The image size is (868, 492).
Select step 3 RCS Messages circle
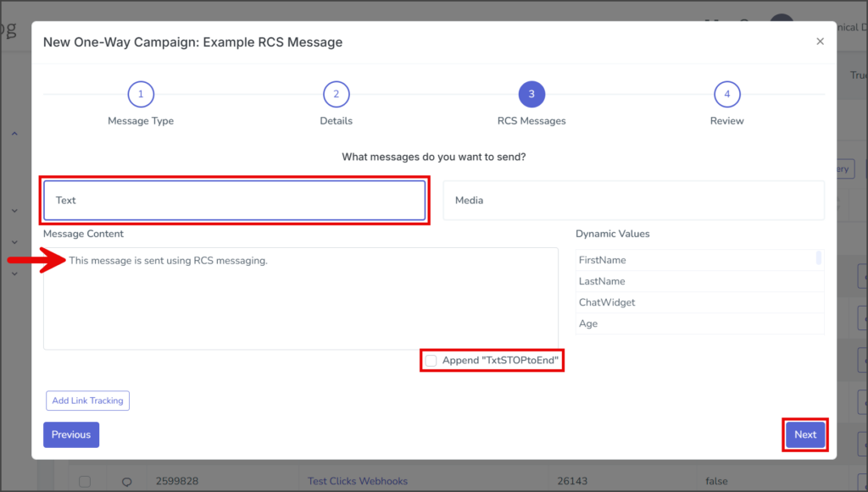(531, 94)
